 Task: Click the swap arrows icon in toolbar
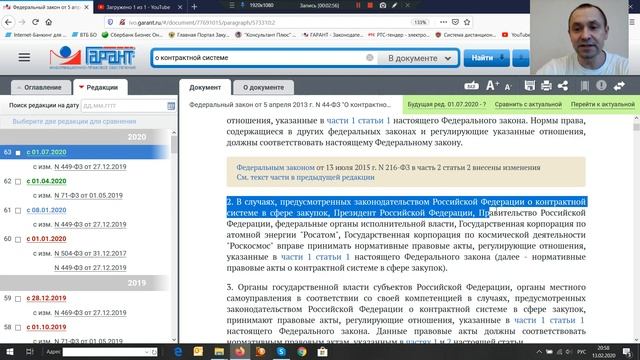point(619,85)
